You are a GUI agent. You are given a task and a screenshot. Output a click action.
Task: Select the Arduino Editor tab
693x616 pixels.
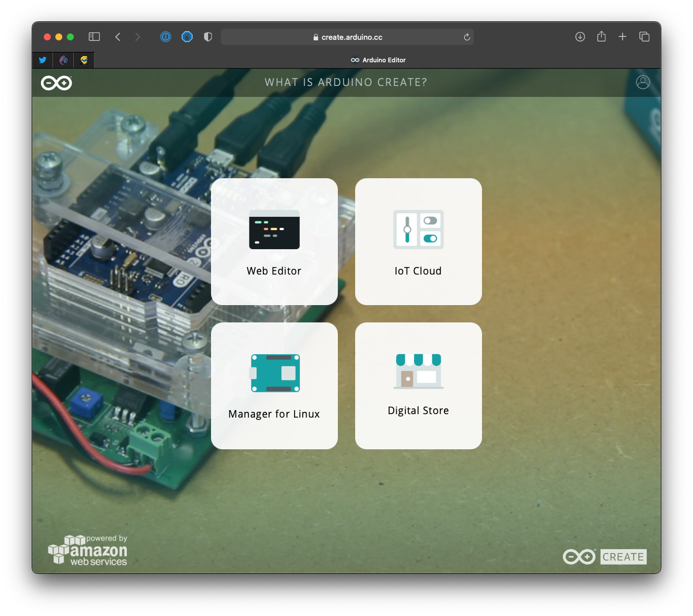coord(378,60)
